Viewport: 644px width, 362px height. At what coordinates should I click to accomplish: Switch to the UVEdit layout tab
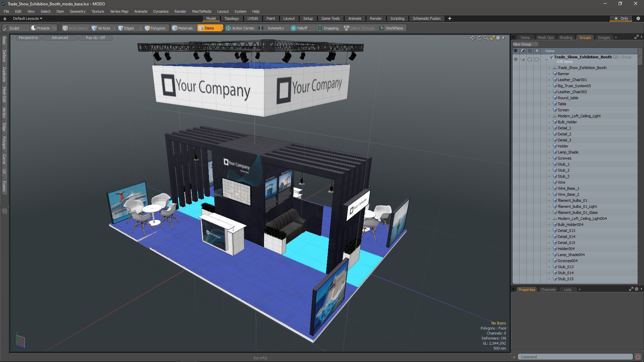(253, 18)
